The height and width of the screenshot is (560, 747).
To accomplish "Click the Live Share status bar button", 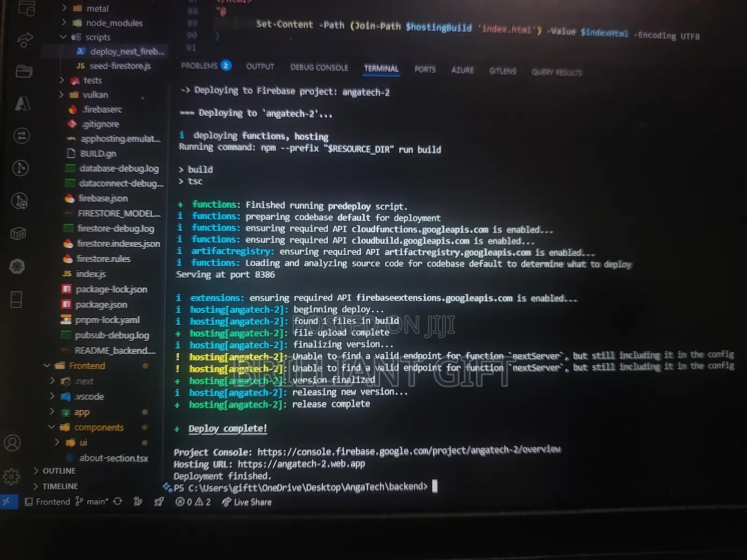I will (247, 502).
